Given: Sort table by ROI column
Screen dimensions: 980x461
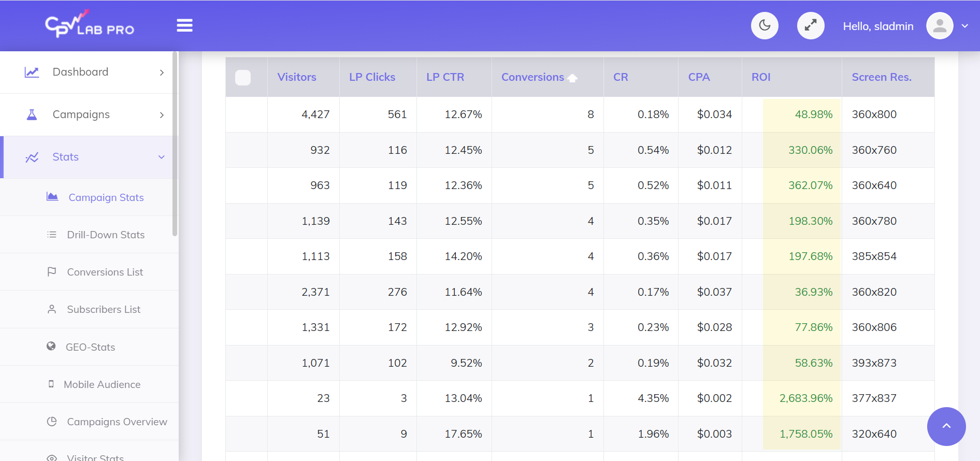Looking at the screenshot, I should [761, 77].
